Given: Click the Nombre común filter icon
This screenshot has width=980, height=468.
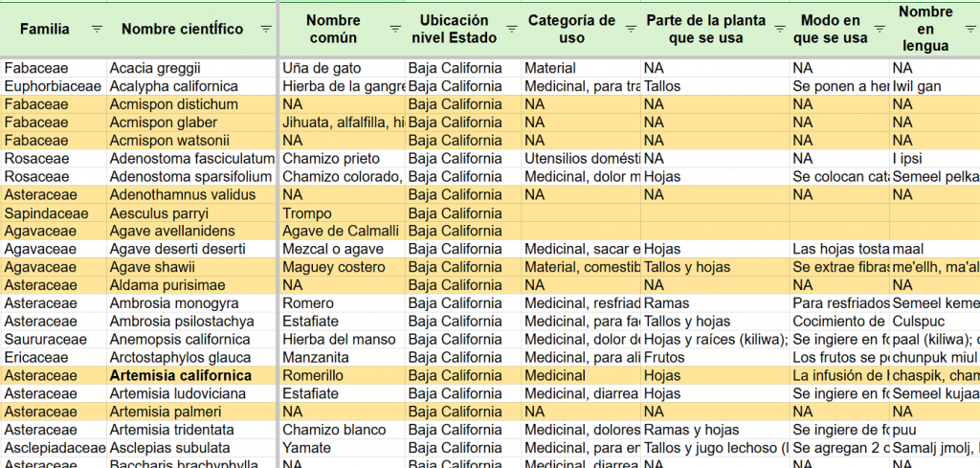Looking at the screenshot, I should (395, 29).
